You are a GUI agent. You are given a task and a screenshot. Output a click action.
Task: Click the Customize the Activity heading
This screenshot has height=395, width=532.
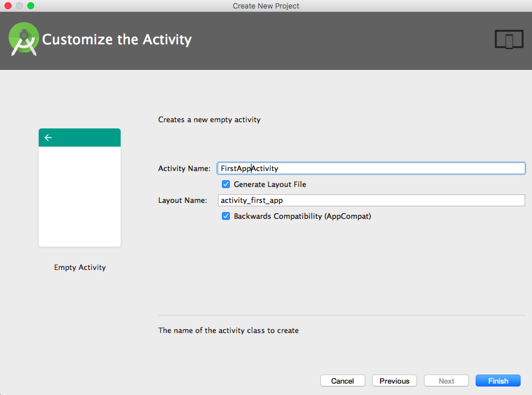coord(117,40)
